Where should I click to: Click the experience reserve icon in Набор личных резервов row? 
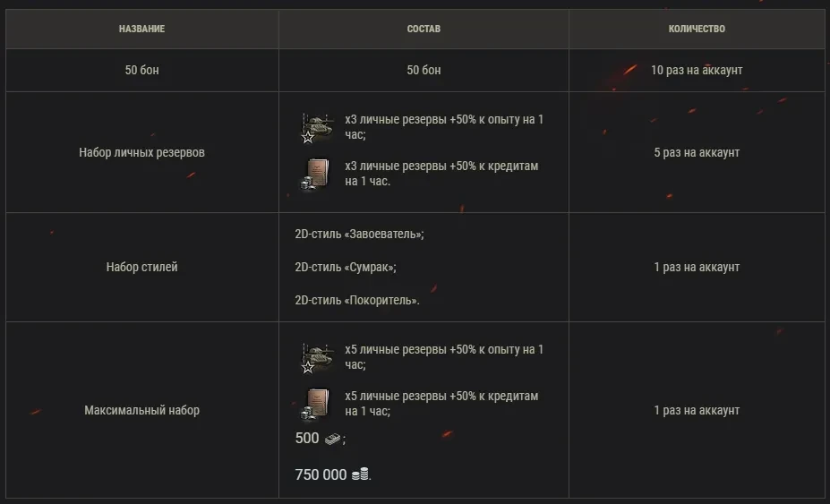tap(315, 128)
